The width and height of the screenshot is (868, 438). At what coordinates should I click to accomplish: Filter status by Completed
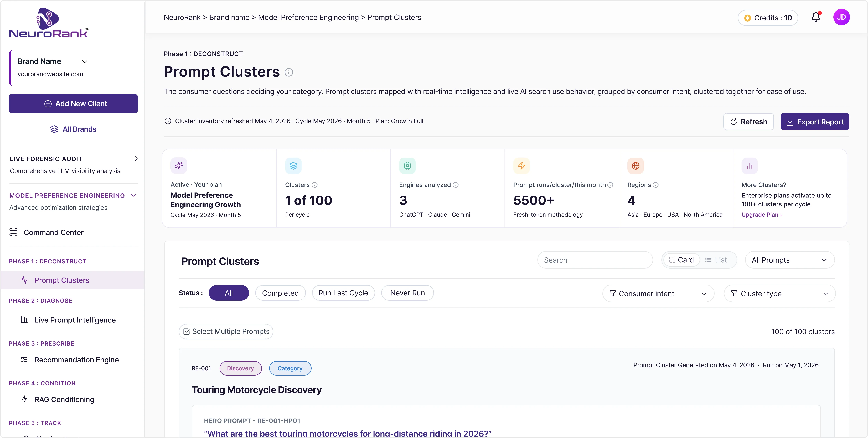[x=280, y=293]
